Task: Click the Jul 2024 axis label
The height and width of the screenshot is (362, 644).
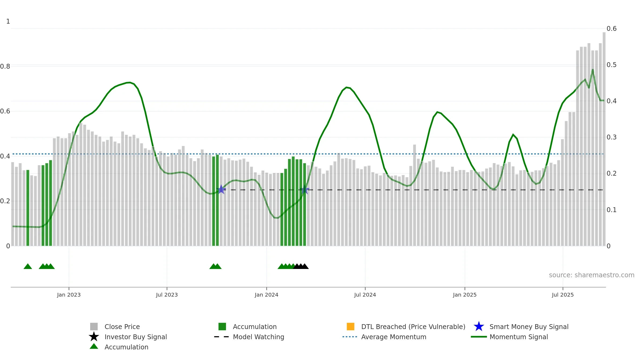Action: (x=365, y=295)
